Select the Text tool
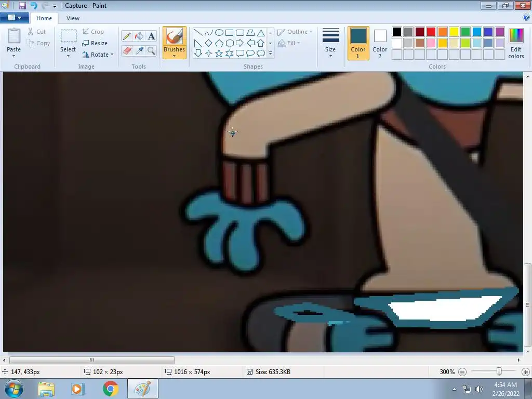This screenshot has height=399, width=532. click(x=151, y=36)
